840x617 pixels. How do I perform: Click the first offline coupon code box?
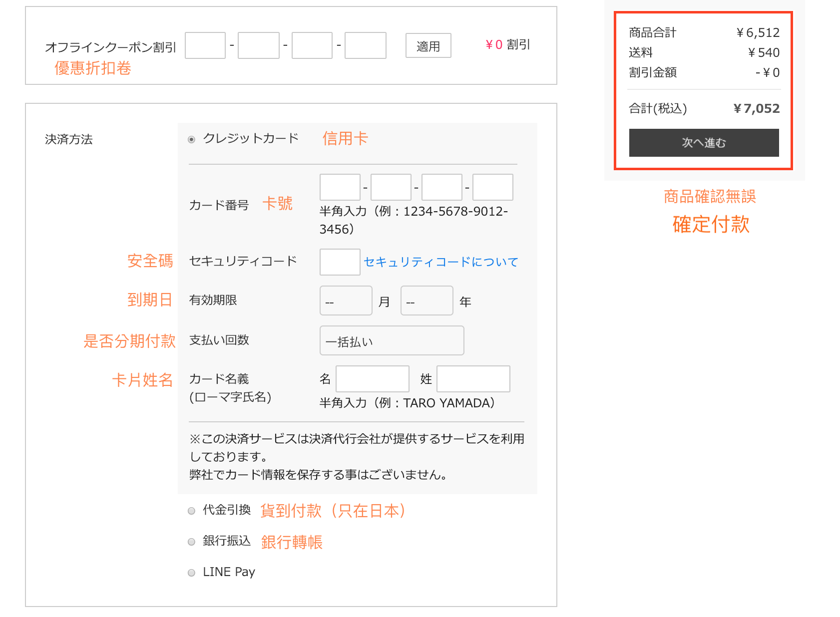205,45
